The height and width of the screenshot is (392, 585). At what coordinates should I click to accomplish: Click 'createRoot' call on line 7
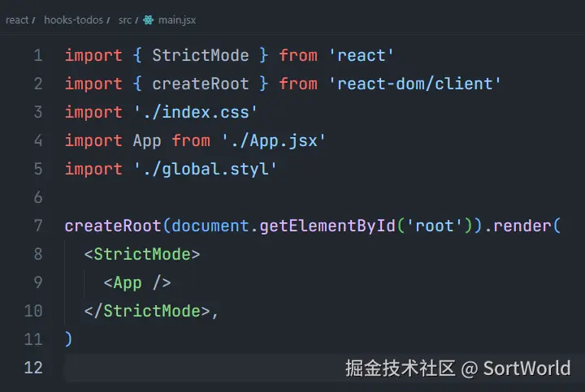click(113, 226)
